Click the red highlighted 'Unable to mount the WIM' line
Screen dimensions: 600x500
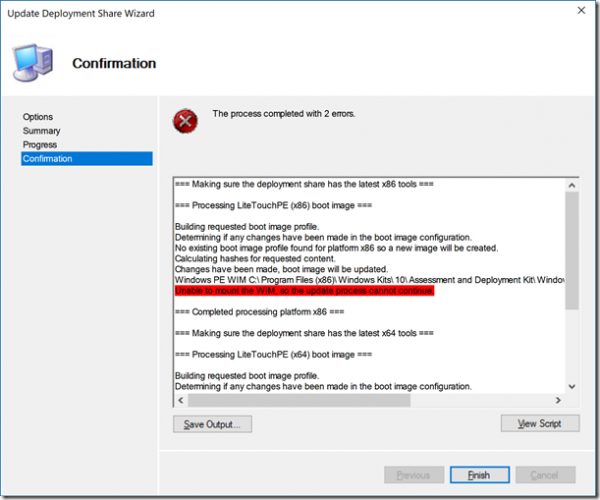tap(305, 291)
